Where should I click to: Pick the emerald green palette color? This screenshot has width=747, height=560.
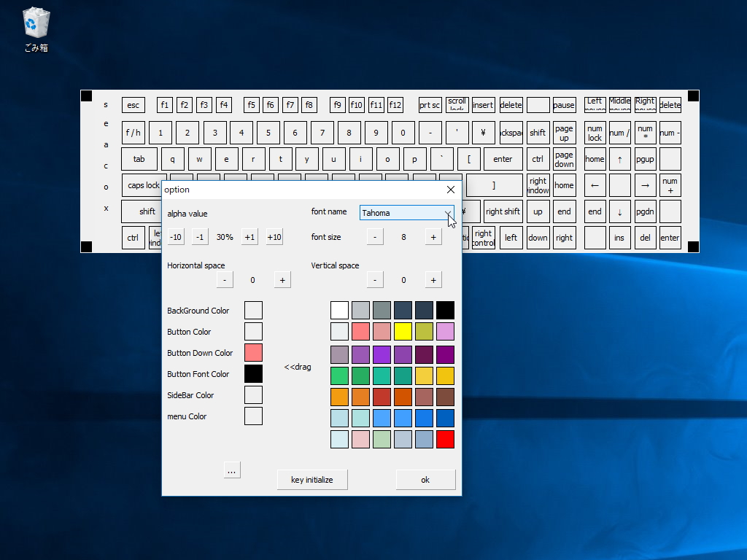340,376
